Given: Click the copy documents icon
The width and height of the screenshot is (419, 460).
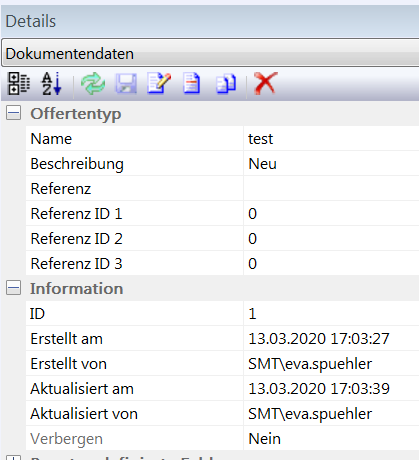Looking at the screenshot, I should click(x=226, y=83).
